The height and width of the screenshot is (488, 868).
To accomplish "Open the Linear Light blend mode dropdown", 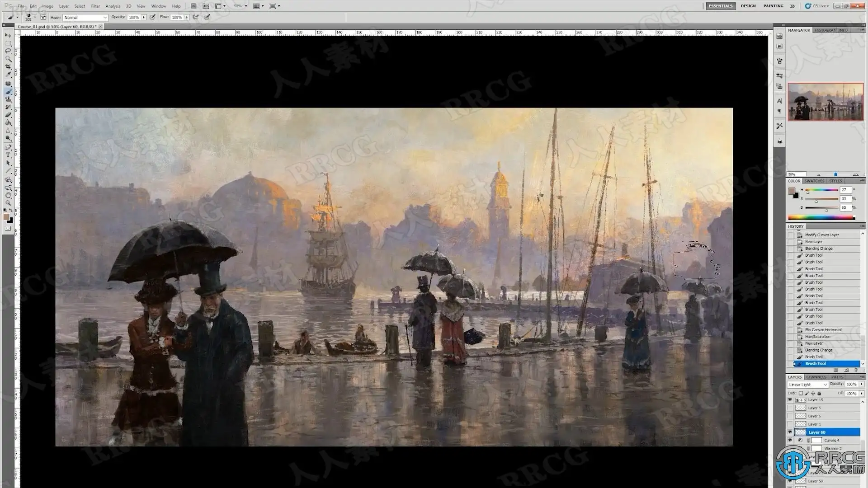I will 807,385.
